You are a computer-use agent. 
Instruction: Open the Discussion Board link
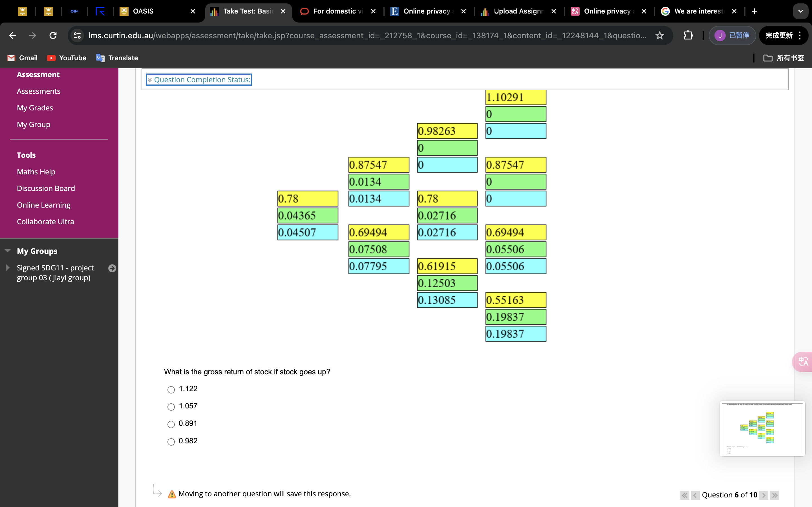pyautogui.click(x=46, y=188)
